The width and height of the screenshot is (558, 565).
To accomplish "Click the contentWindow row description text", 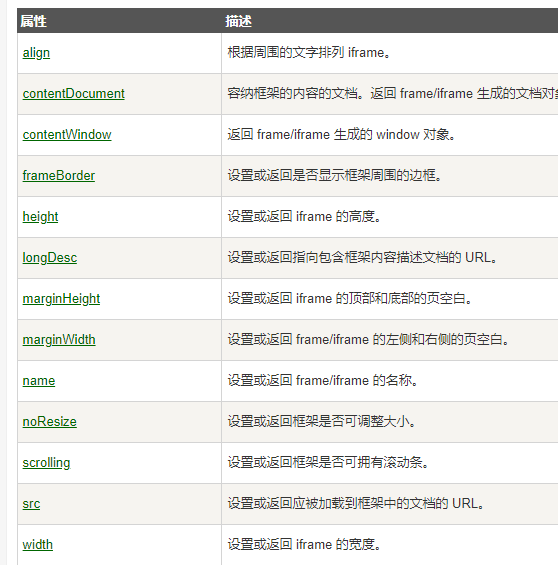I will tap(342, 135).
